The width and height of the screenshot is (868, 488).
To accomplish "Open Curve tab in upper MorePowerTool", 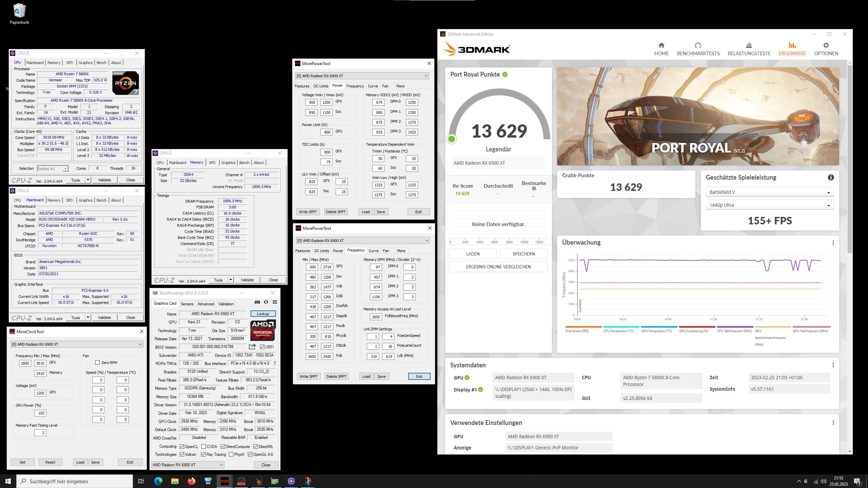I will click(373, 86).
